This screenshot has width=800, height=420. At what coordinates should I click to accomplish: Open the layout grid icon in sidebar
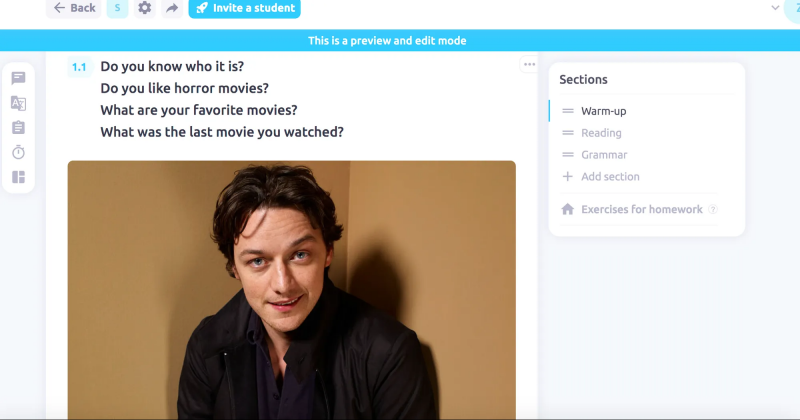(x=18, y=177)
